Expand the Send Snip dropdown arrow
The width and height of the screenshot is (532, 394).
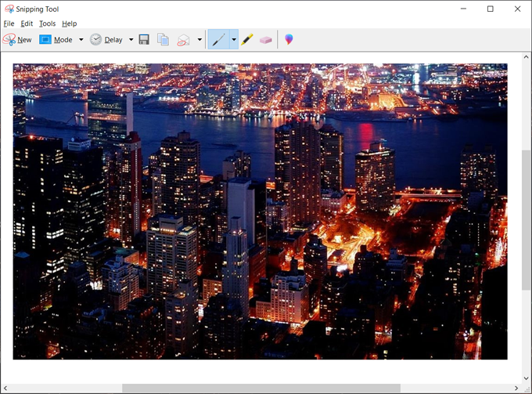tap(199, 40)
